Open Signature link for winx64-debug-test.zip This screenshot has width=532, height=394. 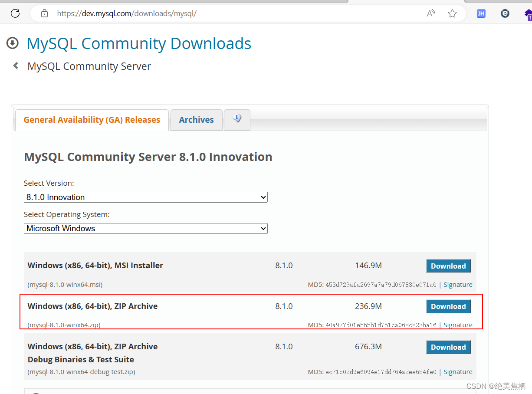(x=458, y=372)
